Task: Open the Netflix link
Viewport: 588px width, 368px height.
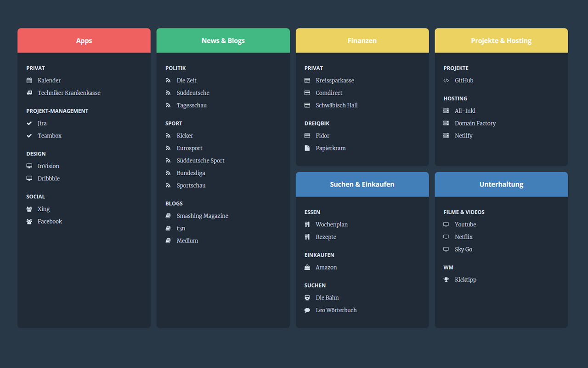Action: coord(464,237)
